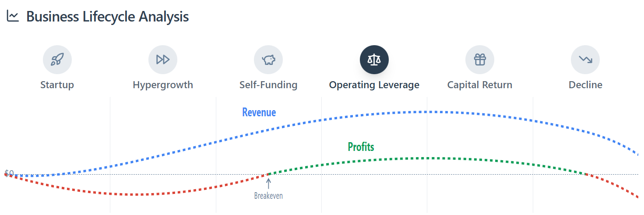This screenshot has height=215, width=644.
Task: Click the line chart icon beside the title
Action: pyautogui.click(x=13, y=17)
